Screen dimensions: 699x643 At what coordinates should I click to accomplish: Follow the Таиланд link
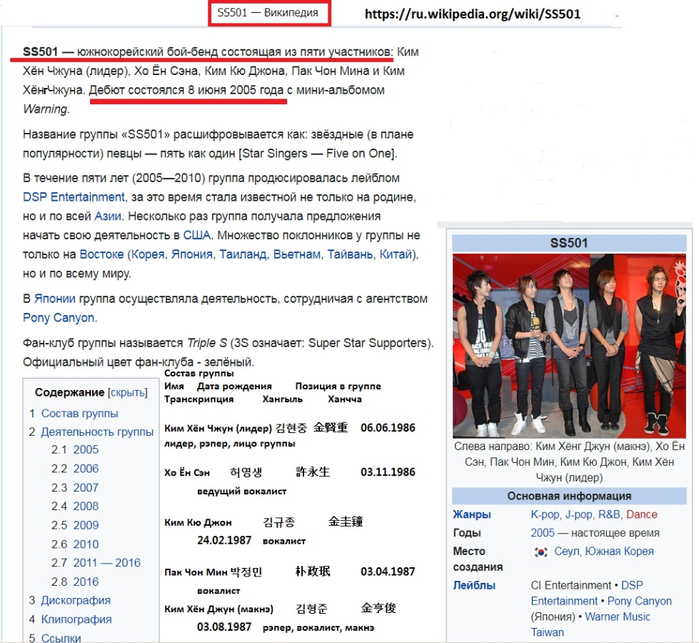coord(243,255)
